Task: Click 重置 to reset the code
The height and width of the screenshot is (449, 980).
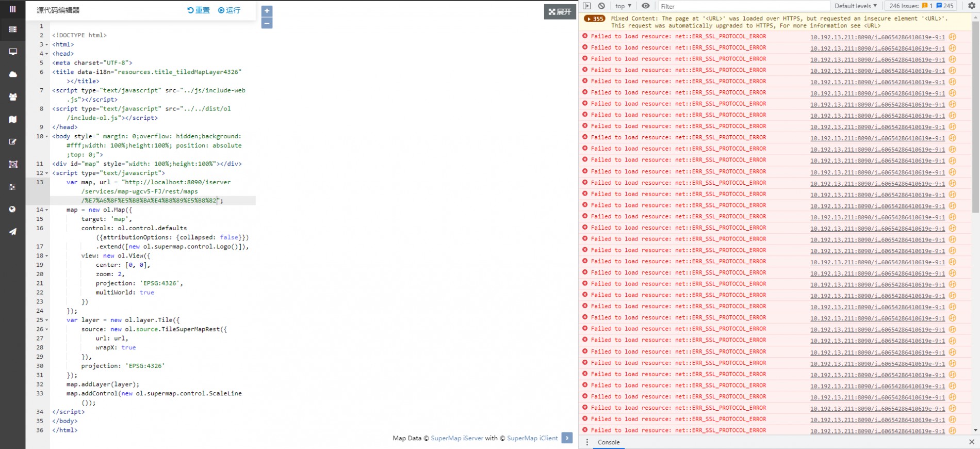Action: pyautogui.click(x=199, y=10)
